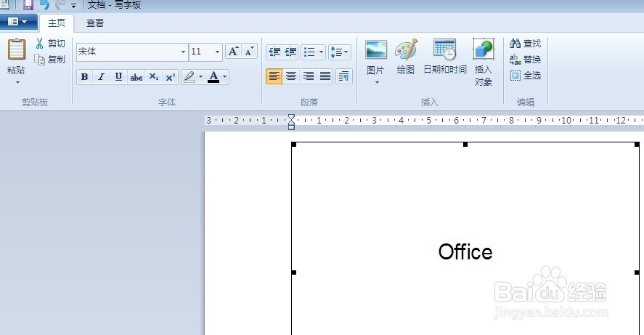Screen dimensions: 644x335
Task: Toggle subscript formatting
Action: tap(154, 77)
